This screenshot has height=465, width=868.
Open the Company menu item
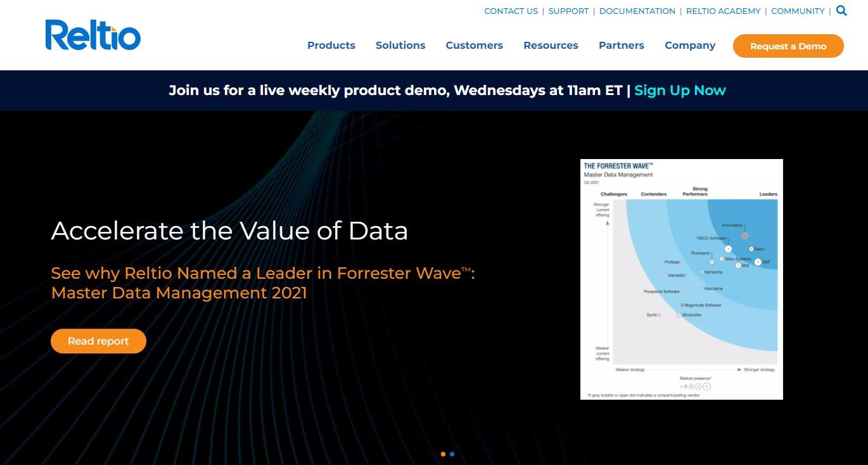(x=689, y=46)
